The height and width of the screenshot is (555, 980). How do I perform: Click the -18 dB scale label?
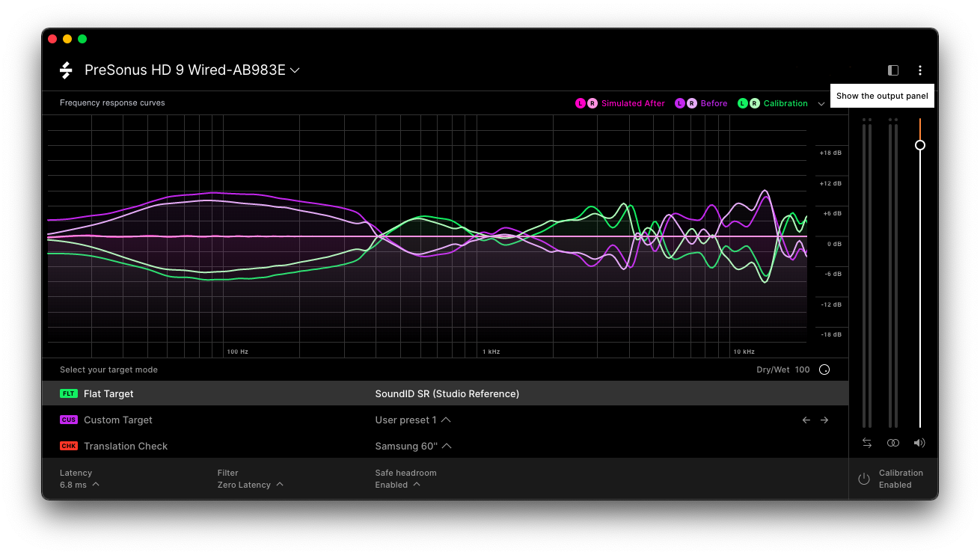pos(830,334)
